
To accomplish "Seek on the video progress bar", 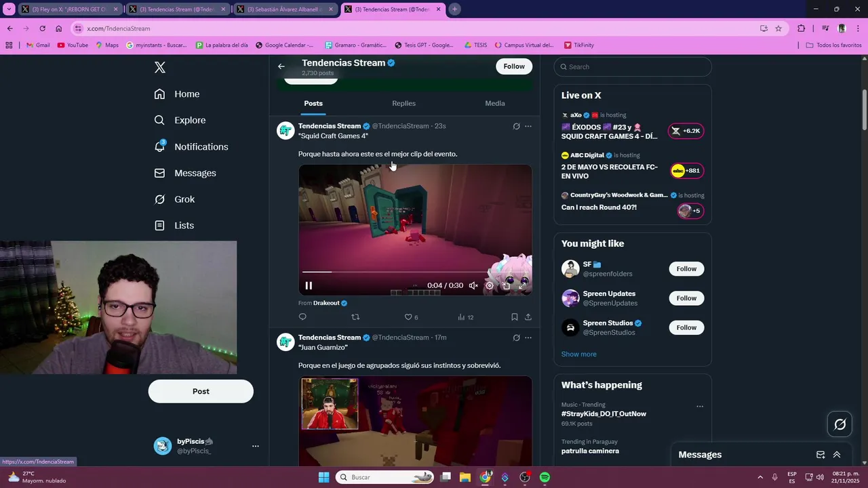I will click(x=415, y=272).
